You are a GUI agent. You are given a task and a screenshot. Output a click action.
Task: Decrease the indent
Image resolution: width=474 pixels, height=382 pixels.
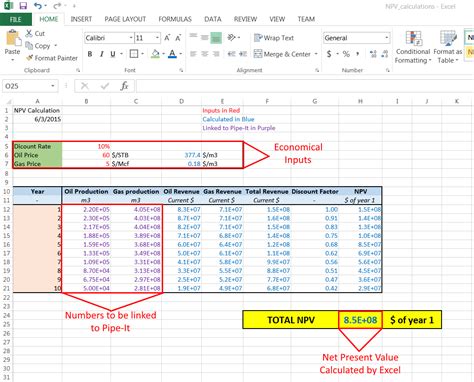[x=231, y=54]
